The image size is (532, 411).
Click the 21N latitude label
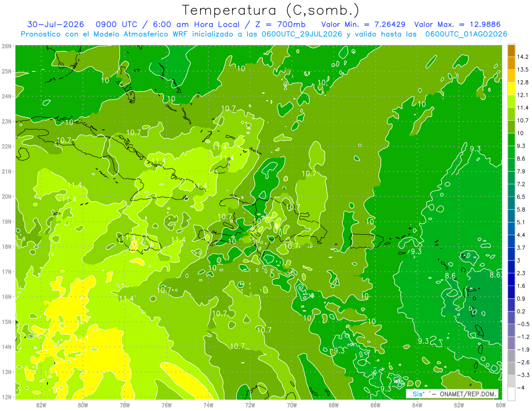[x=7, y=171]
